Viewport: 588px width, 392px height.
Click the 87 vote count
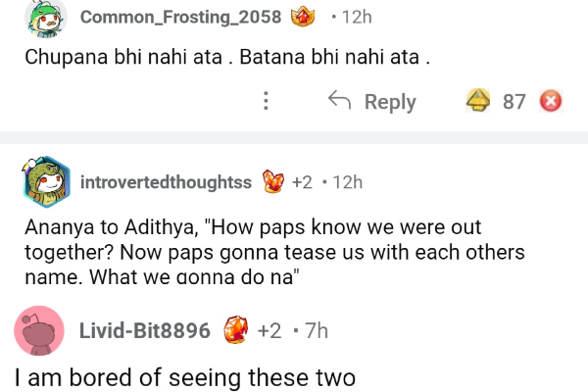click(x=514, y=101)
